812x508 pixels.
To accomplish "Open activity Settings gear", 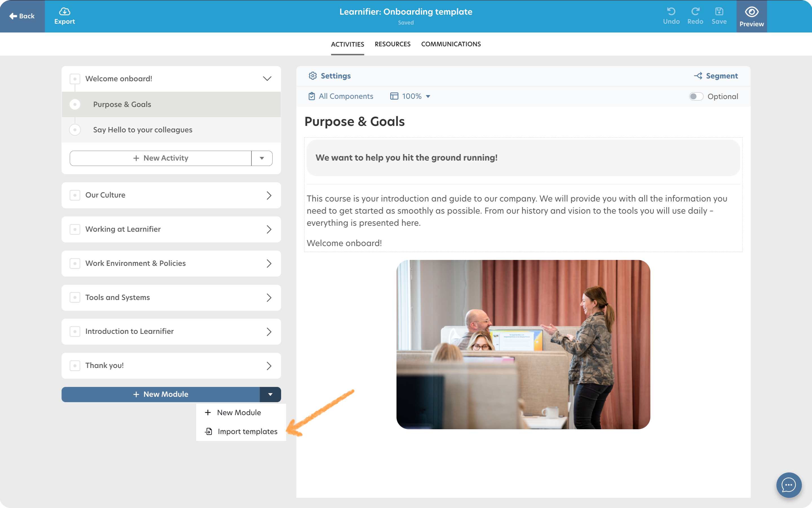I will (330, 76).
